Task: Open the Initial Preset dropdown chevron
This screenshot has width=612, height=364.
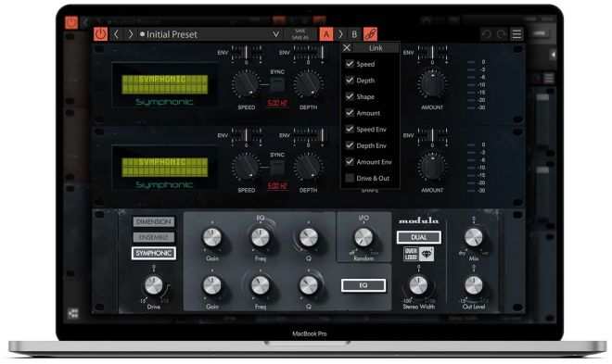Action: 275,34
